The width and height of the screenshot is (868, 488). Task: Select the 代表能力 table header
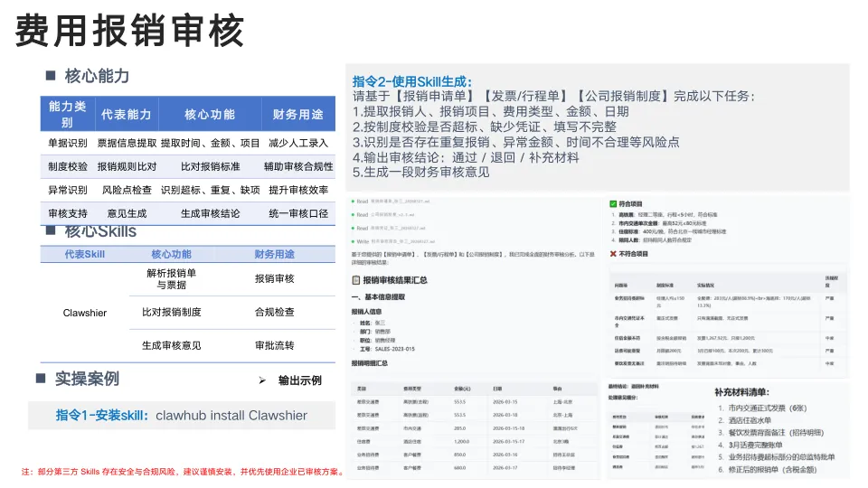[127, 115]
